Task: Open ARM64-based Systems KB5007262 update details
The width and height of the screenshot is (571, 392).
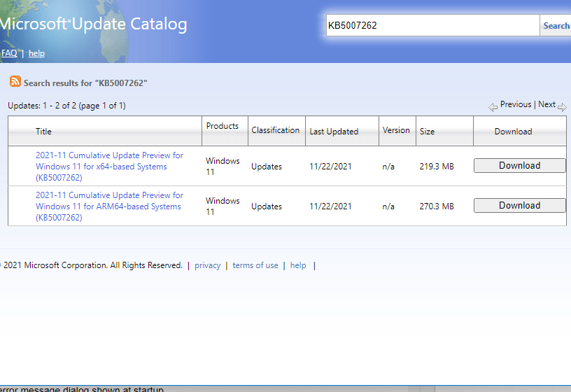Action: (109, 206)
